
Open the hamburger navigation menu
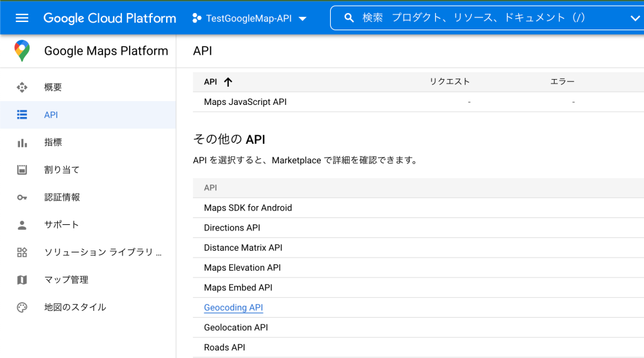click(22, 18)
